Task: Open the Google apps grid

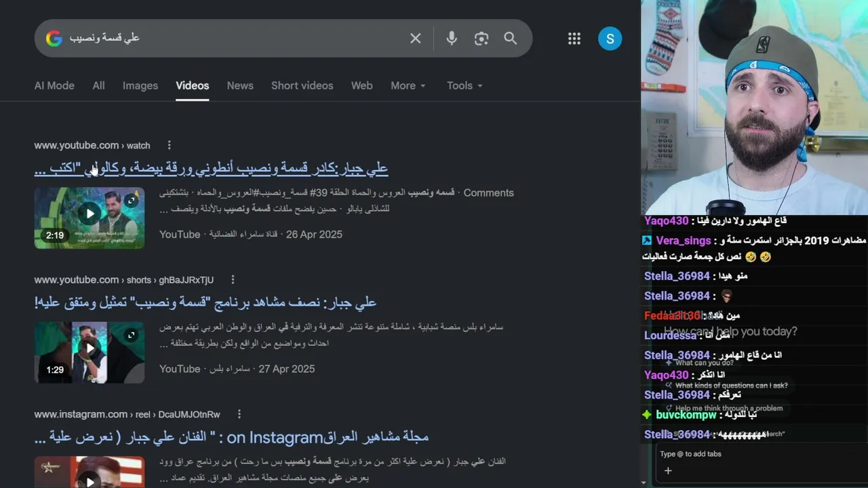Action: (x=574, y=39)
